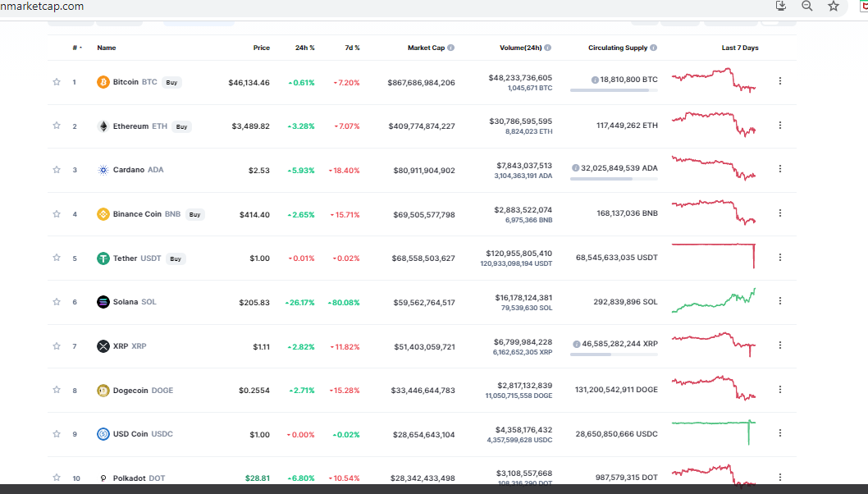Image resolution: width=868 pixels, height=494 pixels.
Task: Open the Solana green 7-day sparkline chart
Action: pos(714,300)
